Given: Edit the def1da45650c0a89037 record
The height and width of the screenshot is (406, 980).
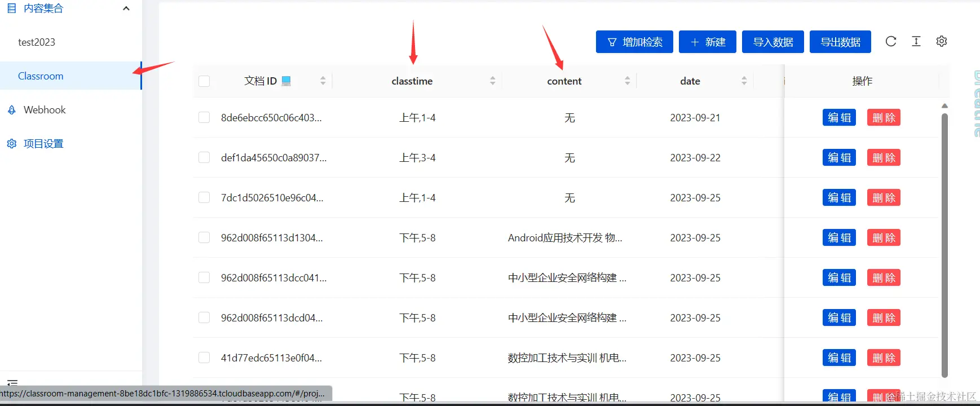Looking at the screenshot, I should [839, 157].
